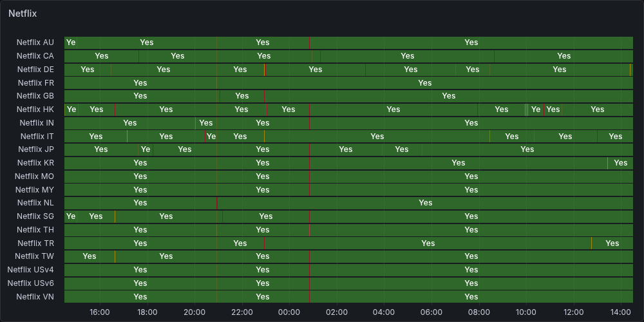Click the Netflix HK row label
This screenshot has width=644, height=322.
[x=35, y=109]
